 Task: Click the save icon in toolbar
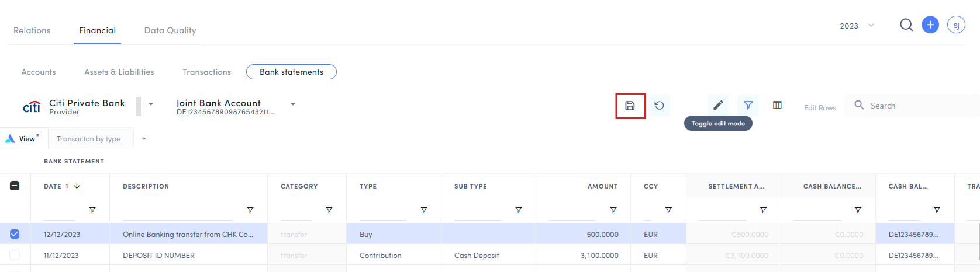click(x=630, y=106)
